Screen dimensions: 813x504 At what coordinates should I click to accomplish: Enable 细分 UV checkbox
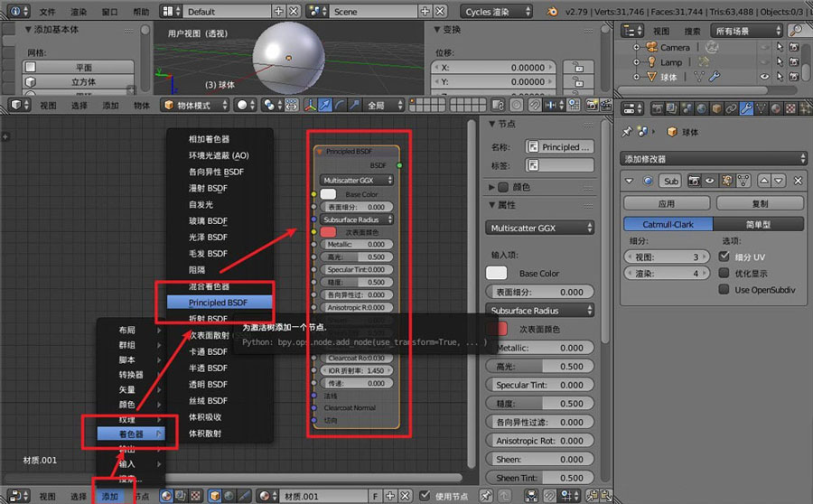click(x=724, y=257)
